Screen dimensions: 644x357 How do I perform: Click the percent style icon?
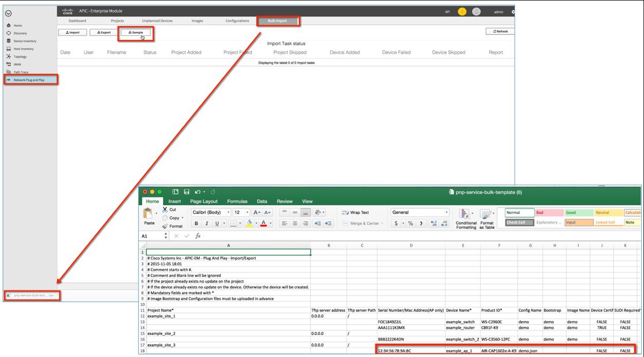(410, 223)
